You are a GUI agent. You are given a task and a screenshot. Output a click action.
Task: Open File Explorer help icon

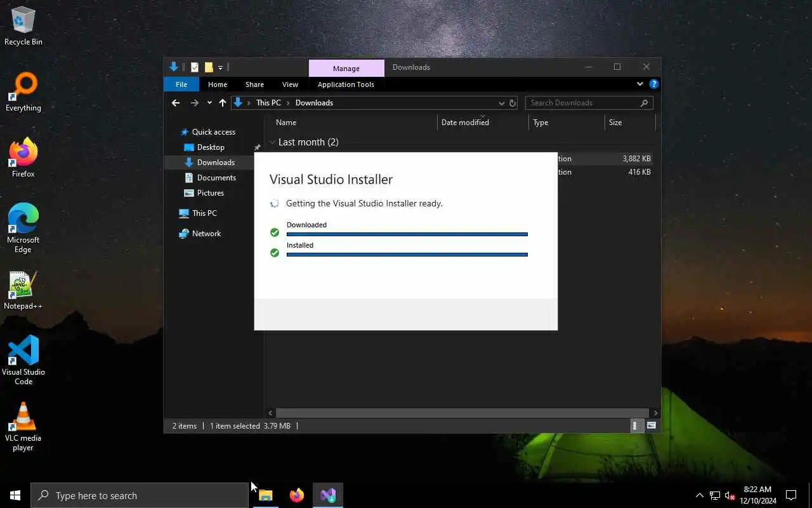coord(654,84)
